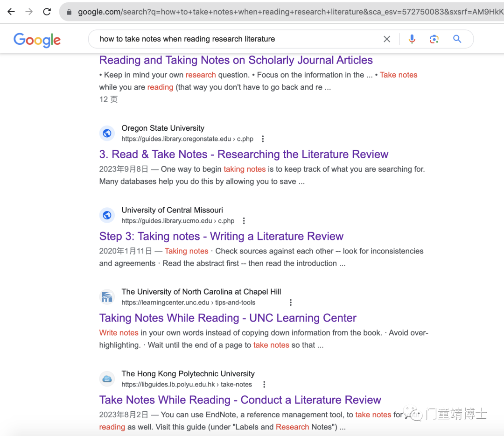Open more options for PolyU result
This screenshot has height=436, width=504.
click(x=264, y=385)
